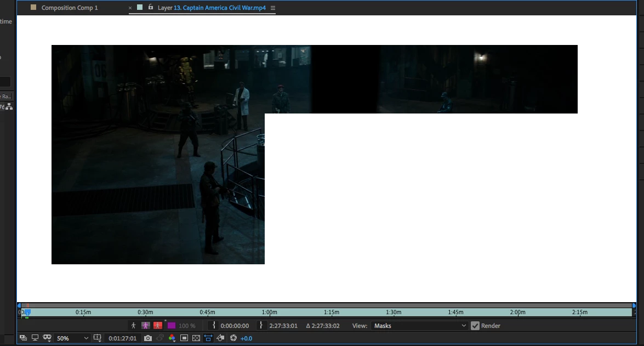Toggle the highlighted pixel aspect correction icon

coord(208,338)
